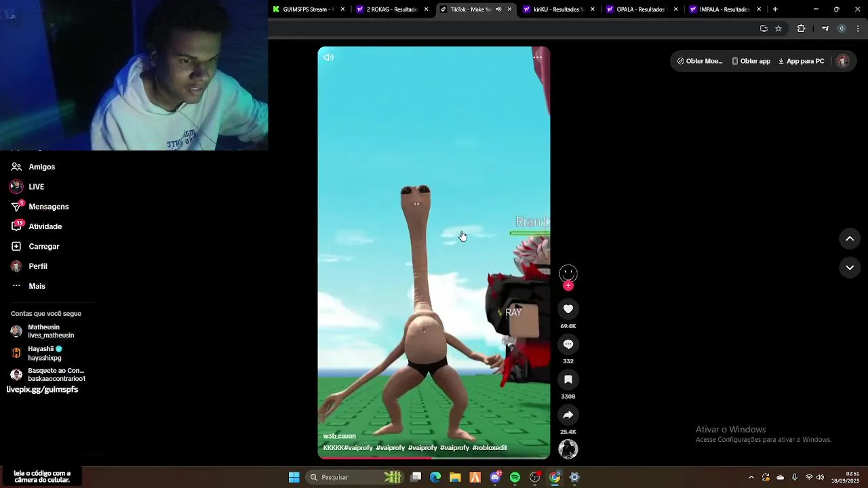Open the Chrome profile avatar

pos(842,28)
